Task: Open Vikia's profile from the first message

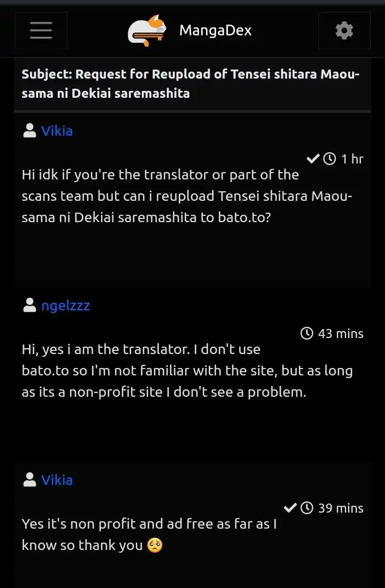Action: coord(57,131)
